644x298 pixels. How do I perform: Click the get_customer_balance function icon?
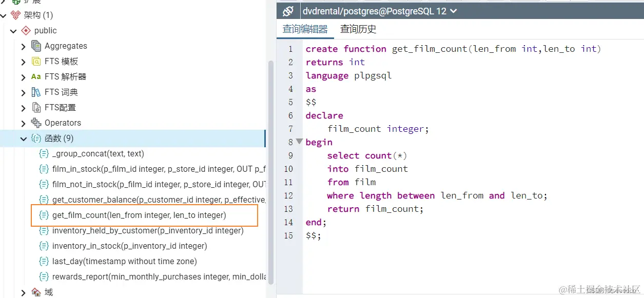44,200
